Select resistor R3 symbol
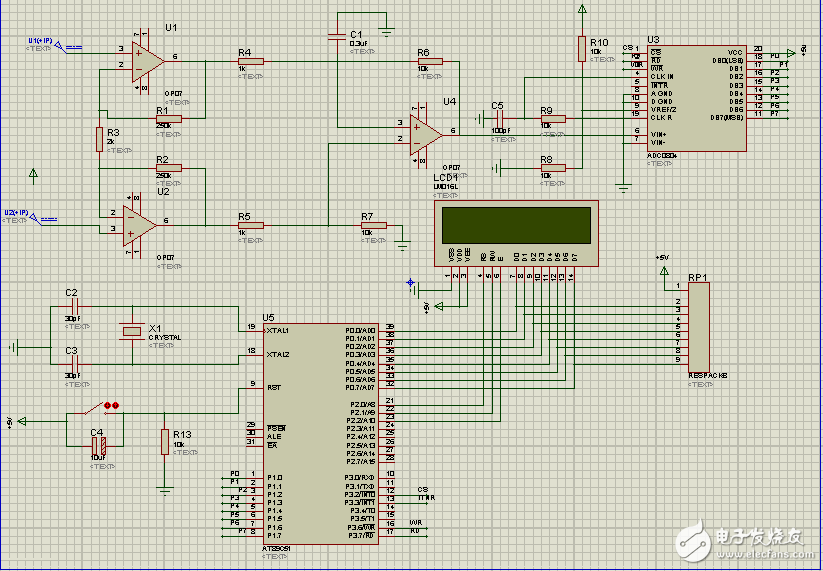Image resolution: width=823 pixels, height=571 pixels. coord(98,141)
